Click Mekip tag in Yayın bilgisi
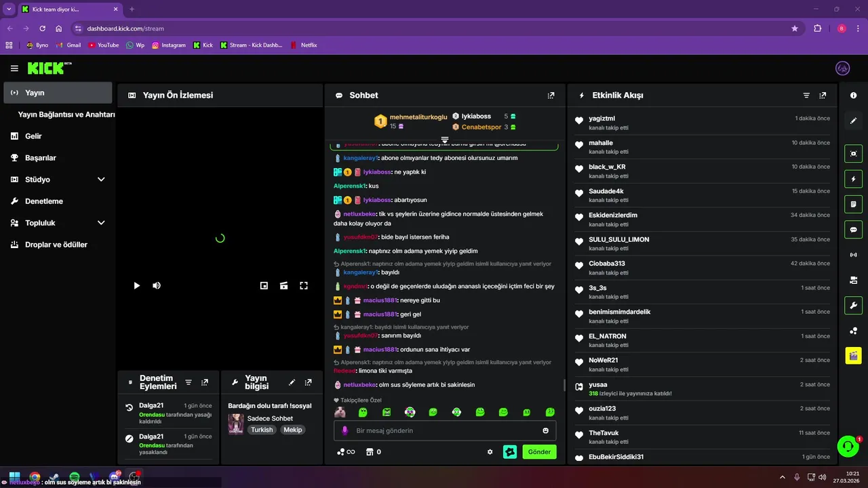This screenshot has height=488, width=868. [x=293, y=430]
